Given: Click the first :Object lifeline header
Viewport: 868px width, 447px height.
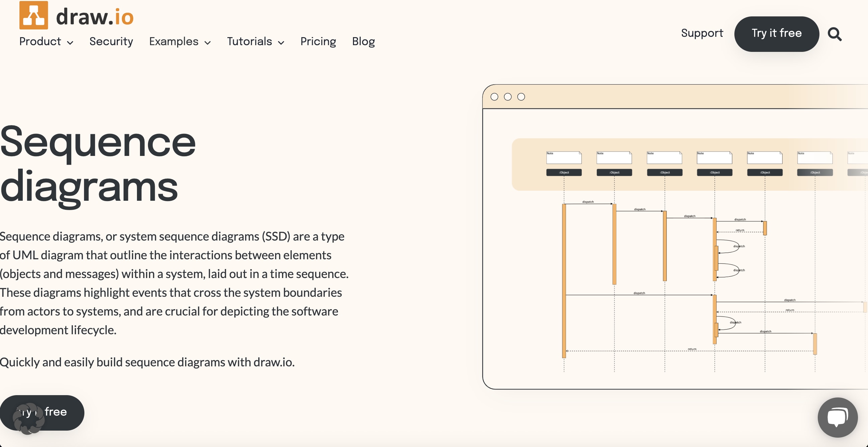Looking at the screenshot, I should [x=564, y=172].
